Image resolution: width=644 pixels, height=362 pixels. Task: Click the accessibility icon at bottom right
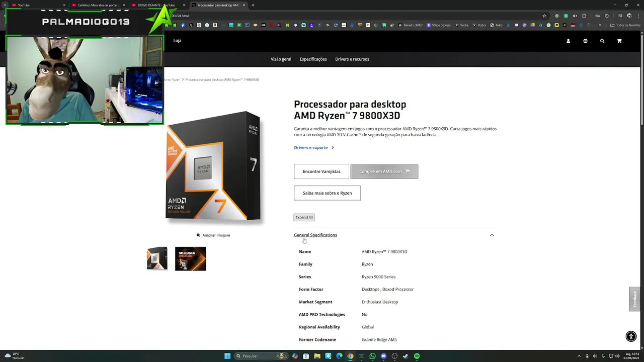[631, 336]
